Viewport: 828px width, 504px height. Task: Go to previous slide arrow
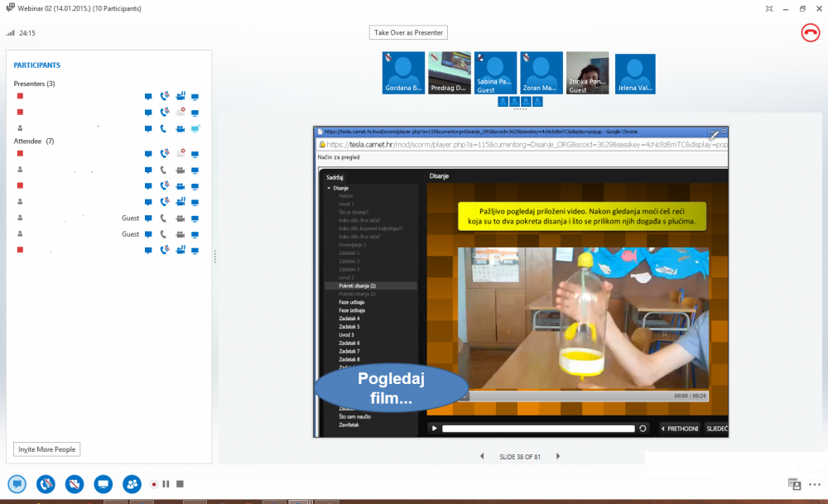click(482, 457)
